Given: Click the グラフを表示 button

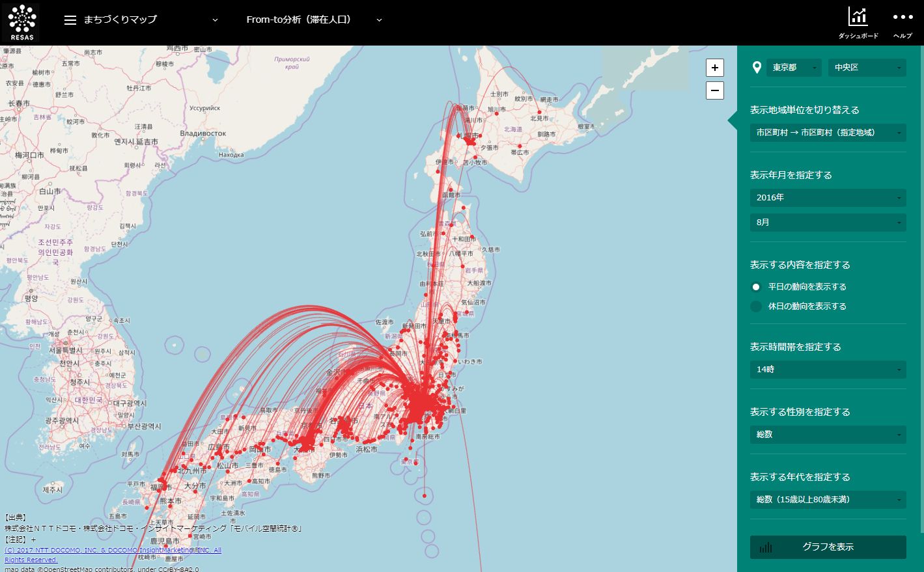Looking at the screenshot, I should 828,547.
